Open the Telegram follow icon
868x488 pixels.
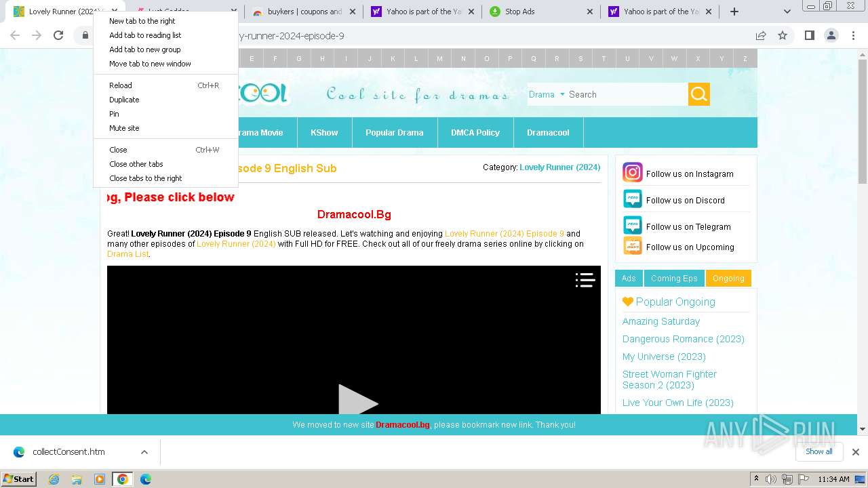click(x=632, y=226)
